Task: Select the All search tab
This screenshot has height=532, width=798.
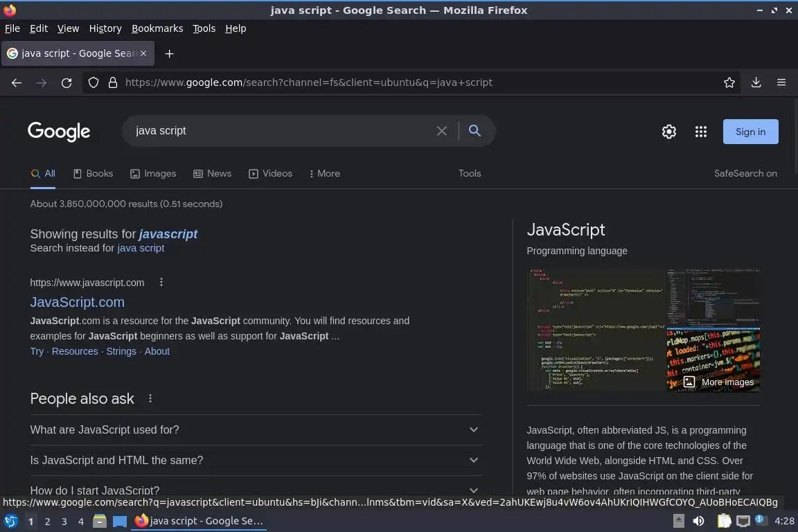Action: coord(43,174)
